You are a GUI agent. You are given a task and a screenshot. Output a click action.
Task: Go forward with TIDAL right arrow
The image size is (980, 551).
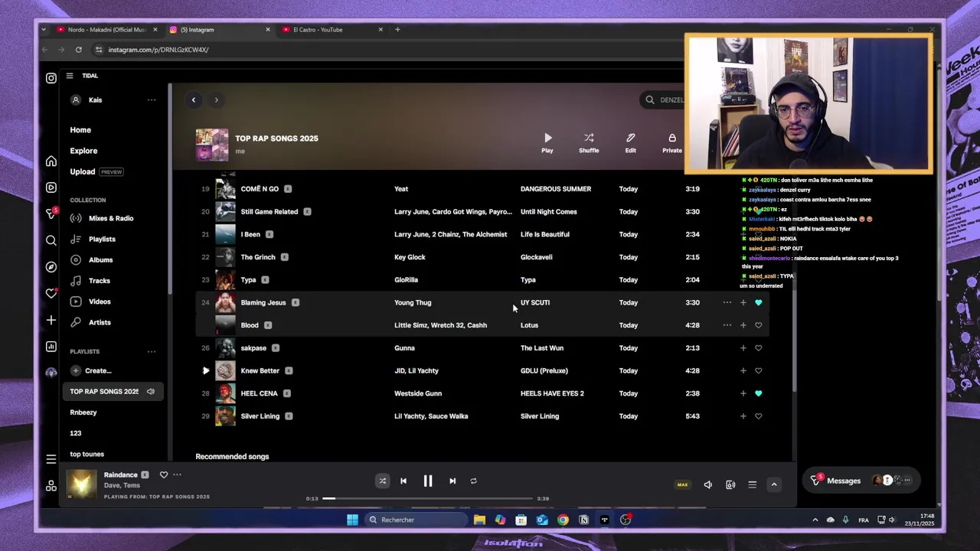pyautogui.click(x=216, y=99)
